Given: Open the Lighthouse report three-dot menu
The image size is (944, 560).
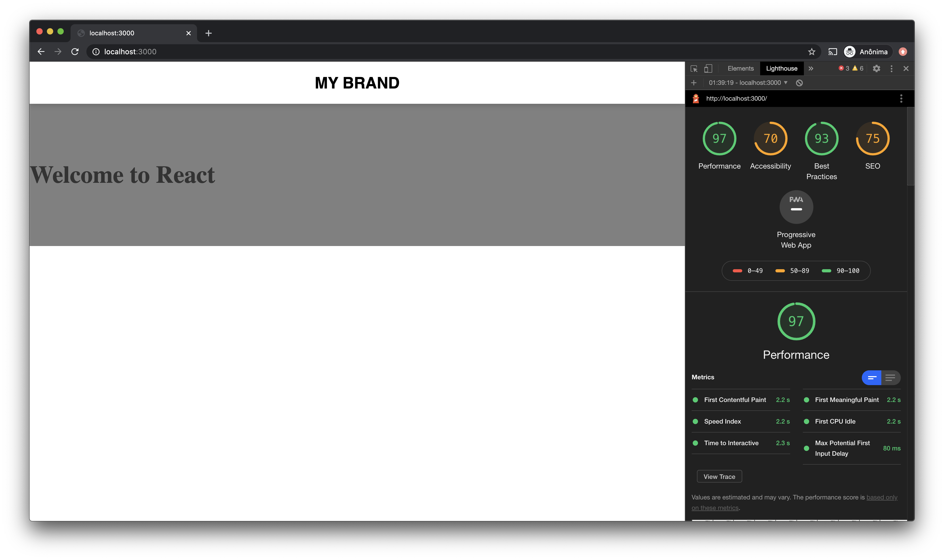Looking at the screenshot, I should (901, 99).
